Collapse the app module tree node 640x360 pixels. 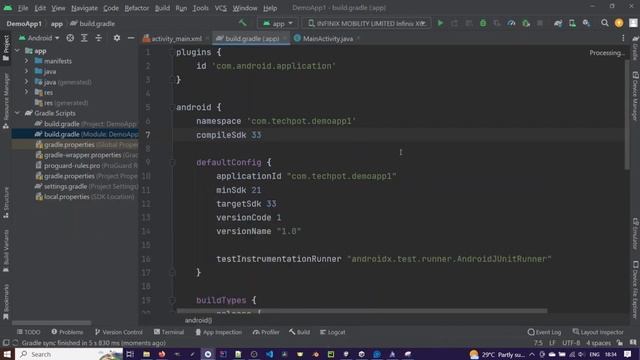(x=18, y=51)
